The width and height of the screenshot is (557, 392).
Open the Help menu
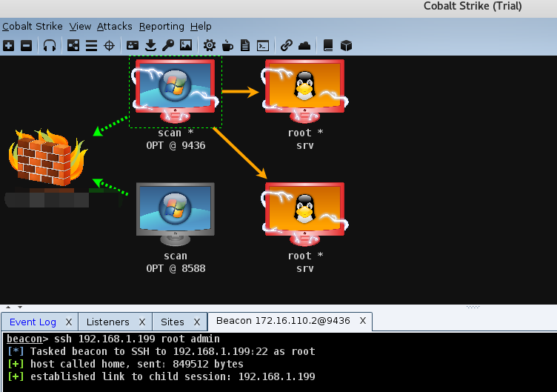[x=201, y=26]
